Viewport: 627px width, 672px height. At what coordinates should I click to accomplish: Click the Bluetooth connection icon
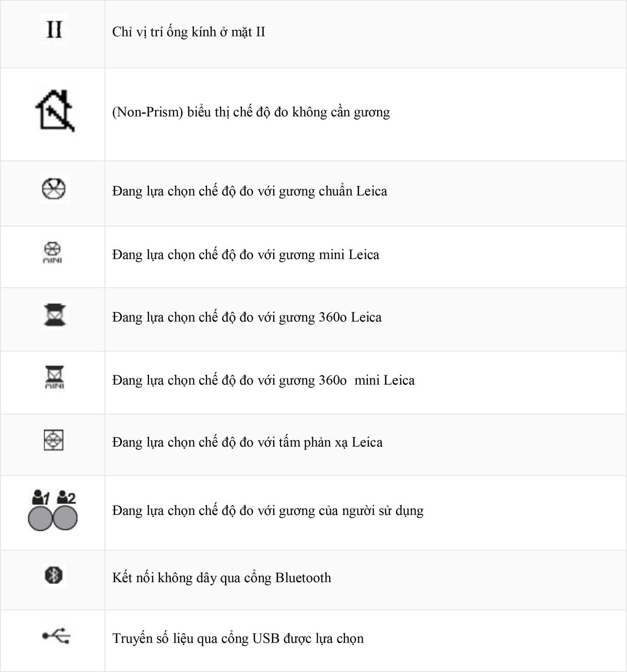(53, 575)
